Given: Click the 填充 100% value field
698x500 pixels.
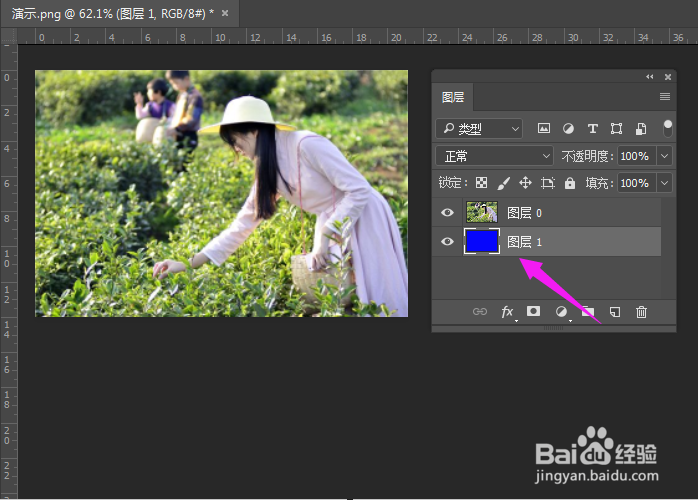Looking at the screenshot, I should (x=637, y=183).
